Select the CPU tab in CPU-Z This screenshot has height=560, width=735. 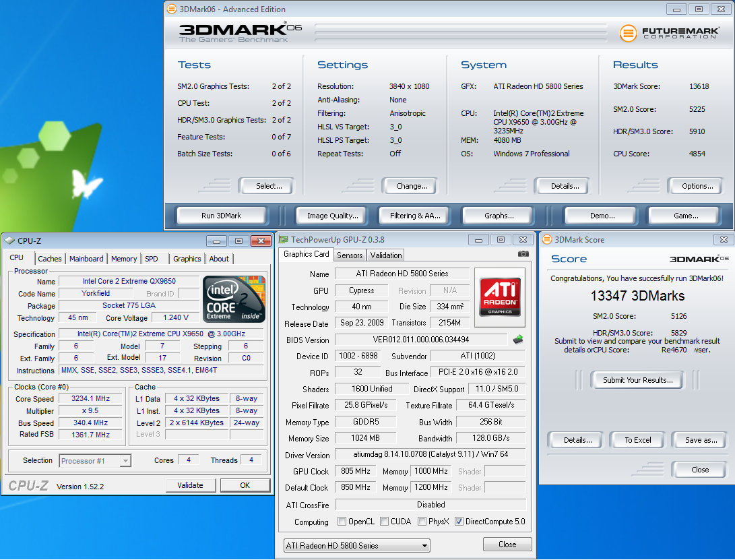tap(16, 257)
